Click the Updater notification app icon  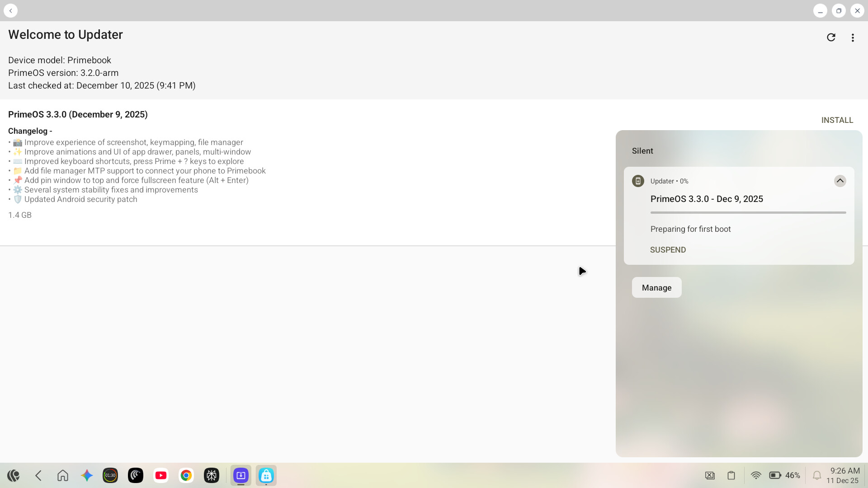click(x=638, y=181)
